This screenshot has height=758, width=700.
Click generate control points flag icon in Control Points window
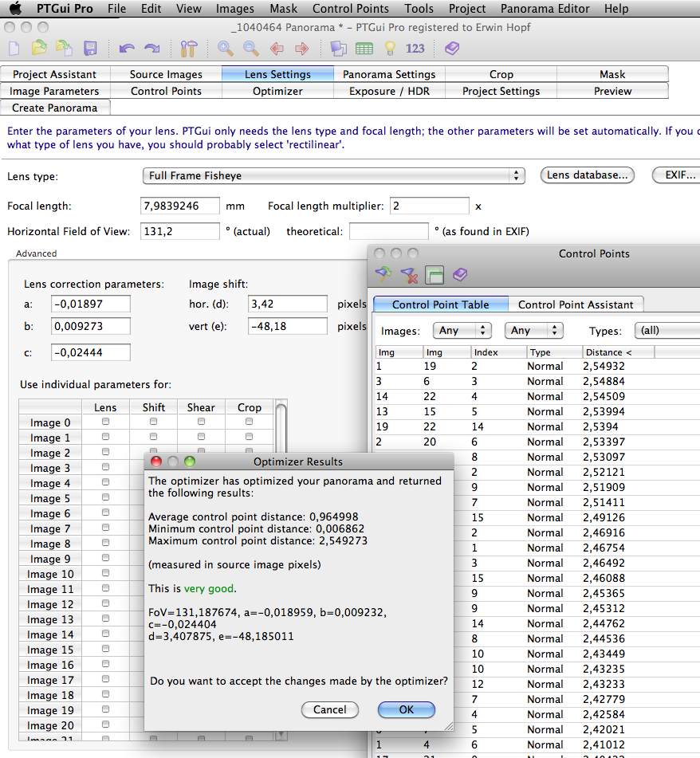383,274
